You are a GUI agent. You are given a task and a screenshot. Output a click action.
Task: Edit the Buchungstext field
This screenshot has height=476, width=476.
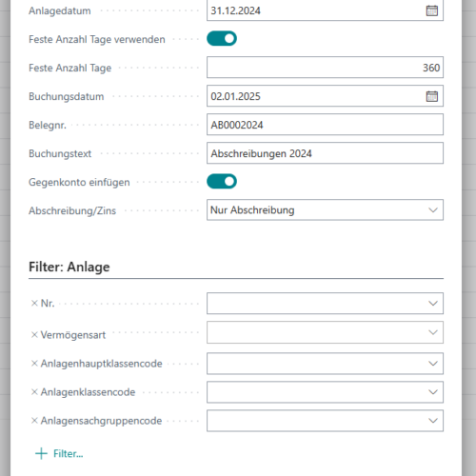[x=325, y=153]
